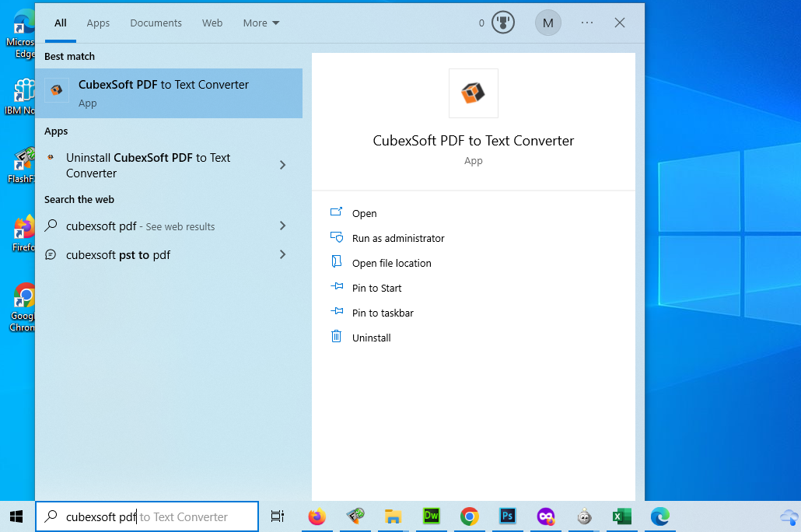This screenshot has height=532, width=801.
Task: Switch to the All search tab
Action: coord(61,23)
